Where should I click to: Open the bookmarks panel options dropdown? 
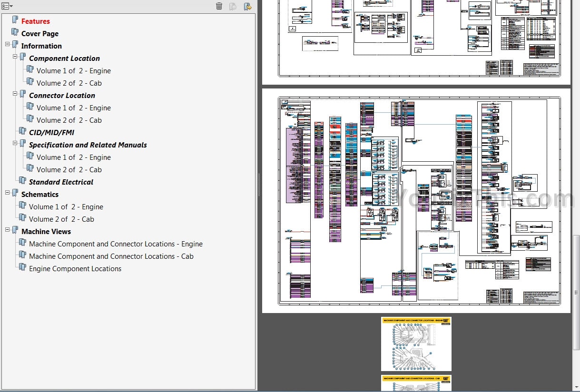[7, 6]
